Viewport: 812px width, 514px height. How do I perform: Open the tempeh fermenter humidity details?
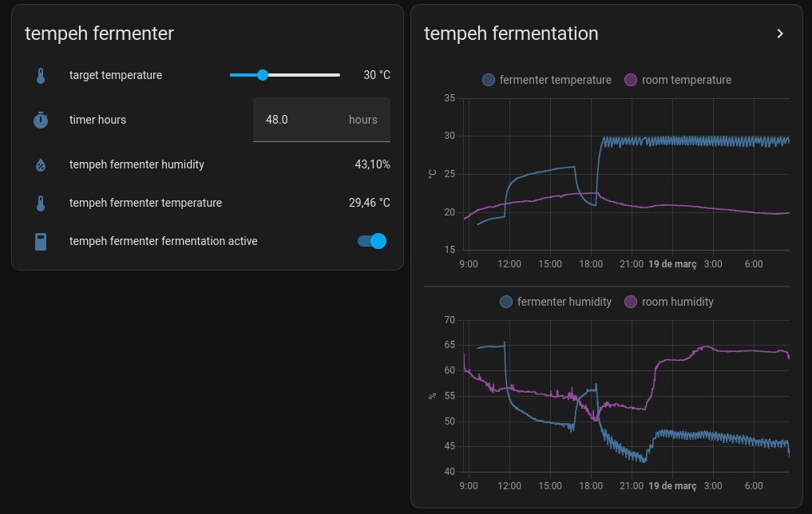click(x=137, y=164)
